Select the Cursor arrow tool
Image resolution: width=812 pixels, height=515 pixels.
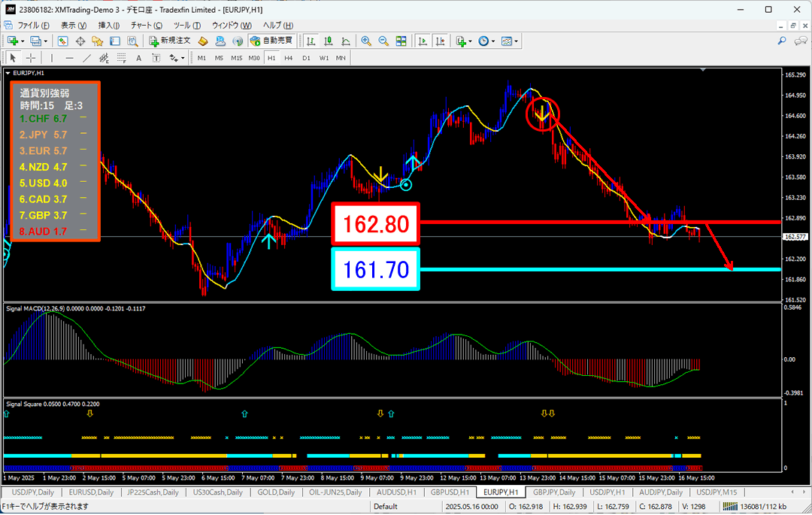[13, 58]
